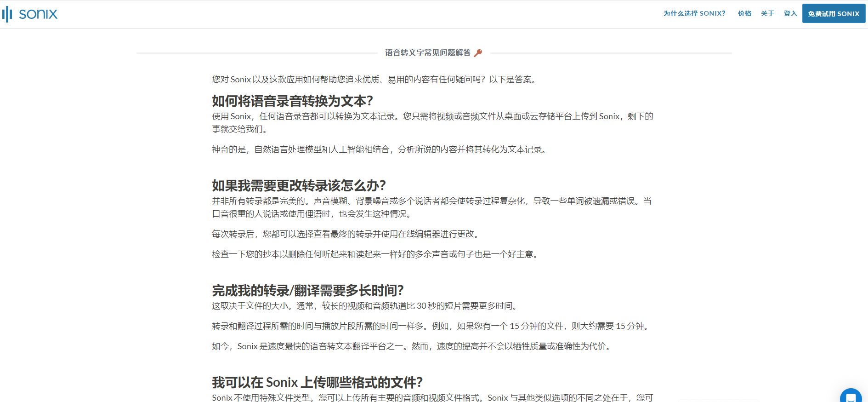Screen dimensions: 868x402
Task: Open the chat support bubble icon
Action: point(851,396)
